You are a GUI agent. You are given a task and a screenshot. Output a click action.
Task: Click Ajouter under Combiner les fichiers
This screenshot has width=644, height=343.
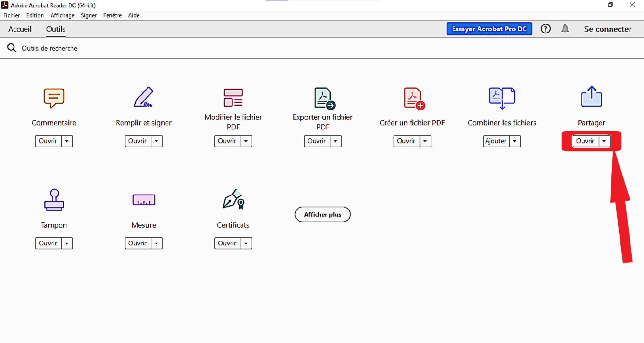[496, 141]
